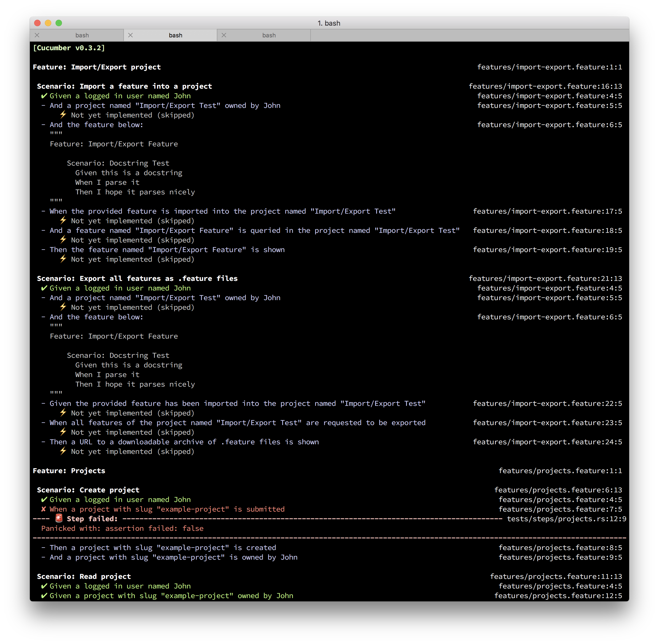Screen dimensions: 659x644
Task: Click the red X beside failed project slug step
Action: [x=44, y=509]
